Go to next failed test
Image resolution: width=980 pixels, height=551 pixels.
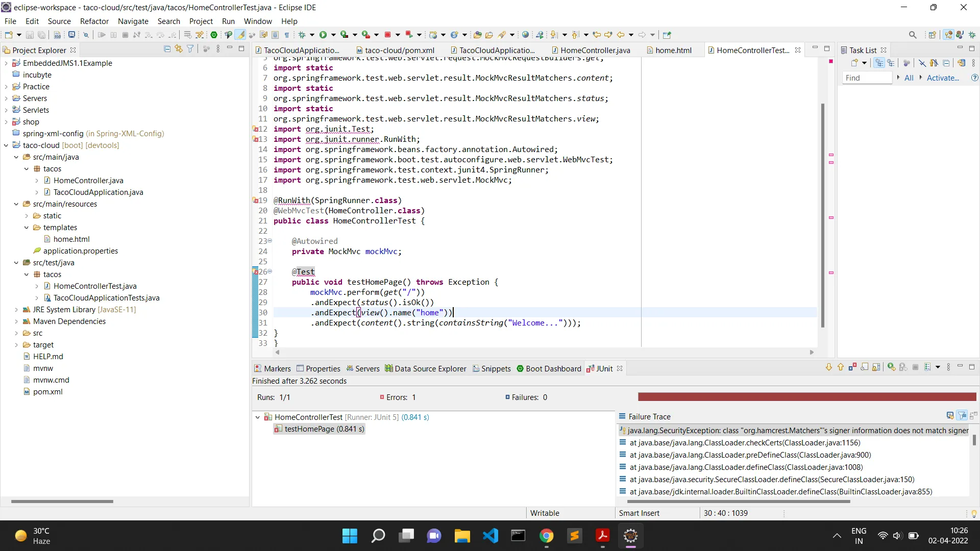point(828,367)
